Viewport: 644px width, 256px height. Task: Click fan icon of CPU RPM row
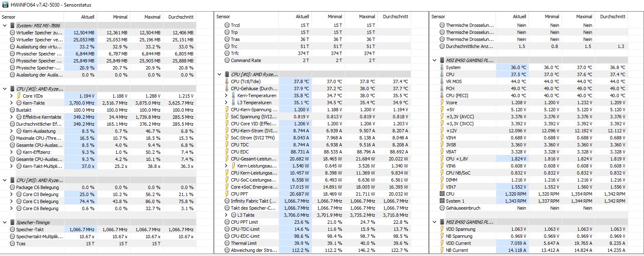[x=442, y=194]
